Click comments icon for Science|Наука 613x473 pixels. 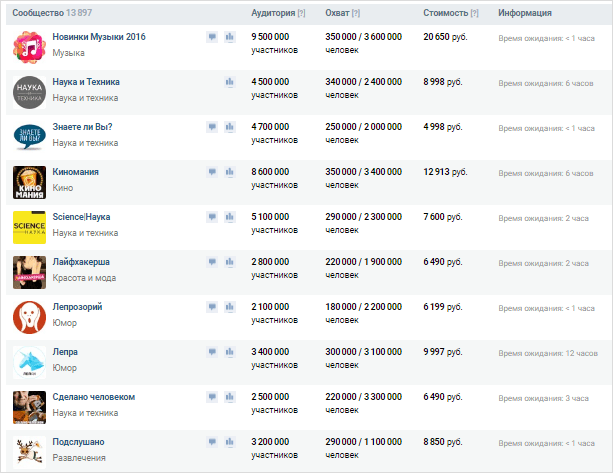point(212,217)
